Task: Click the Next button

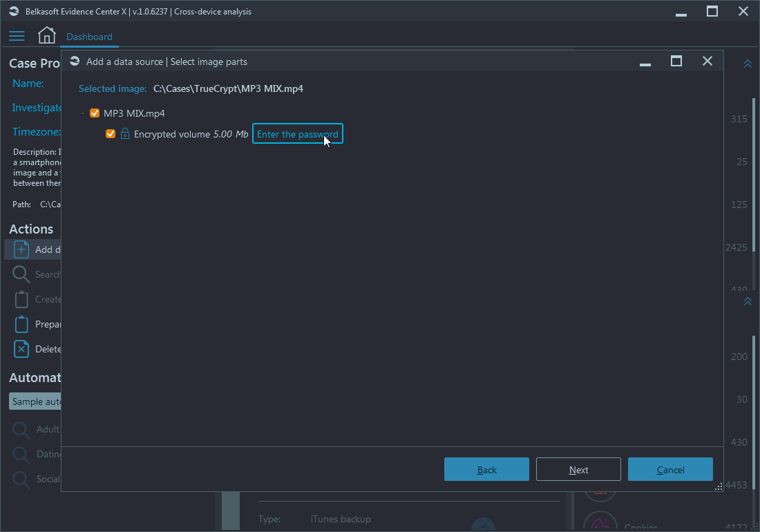Action: coord(578,470)
